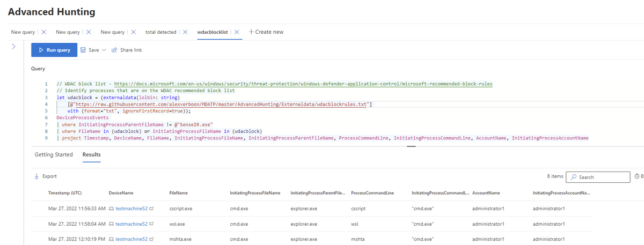Click AccountName column header

point(486,193)
